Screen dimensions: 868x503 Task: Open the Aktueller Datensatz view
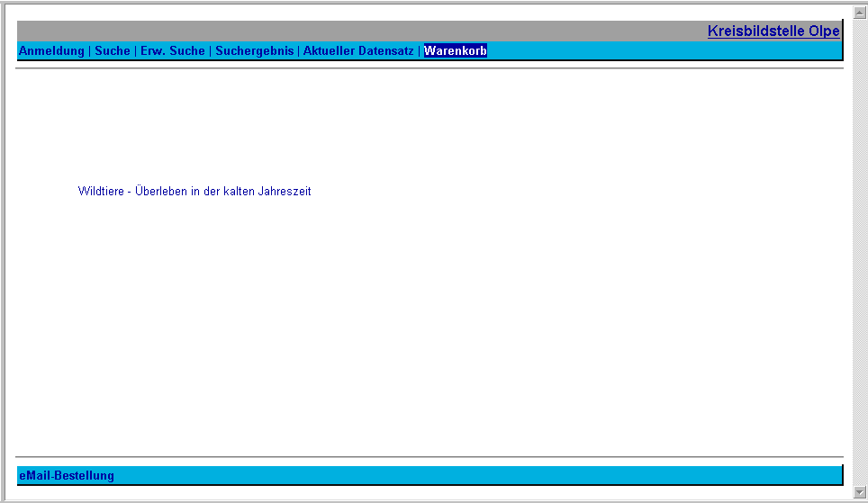click(358, 51)
